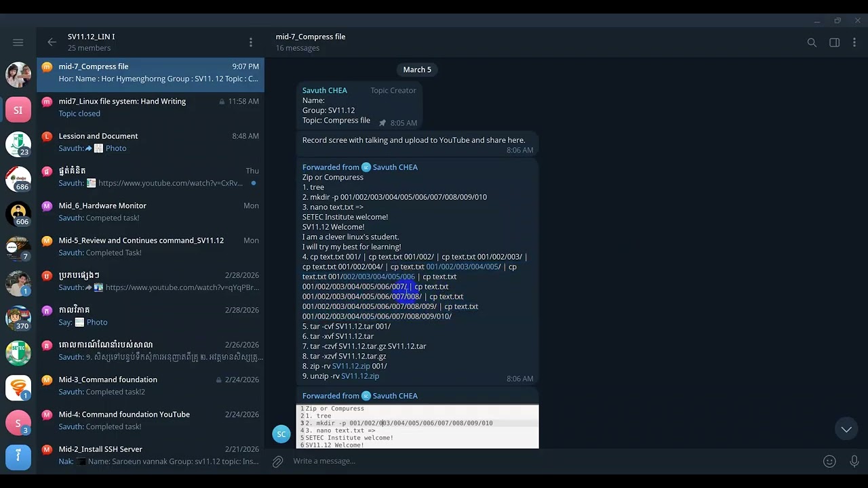Select the Lession and Document topic
The width and height of the screenshot is (868, 488).
[151, 142]
